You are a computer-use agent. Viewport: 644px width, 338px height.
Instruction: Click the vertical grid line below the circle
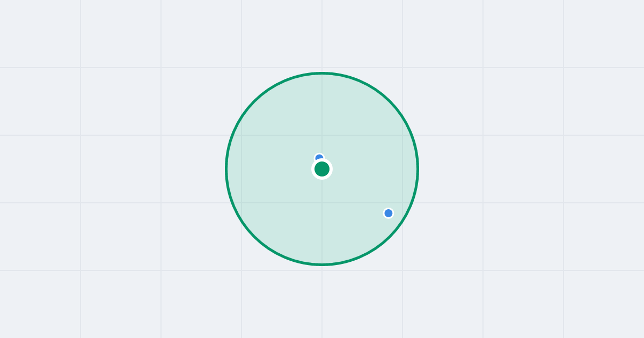click(322, 302)
